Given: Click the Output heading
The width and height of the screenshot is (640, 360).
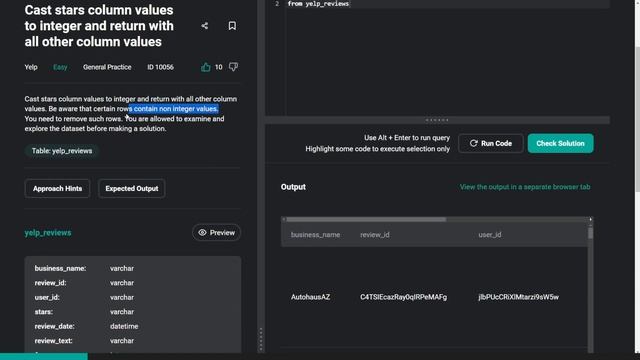Looking at the screenshot, I should [x=293, y=187].
